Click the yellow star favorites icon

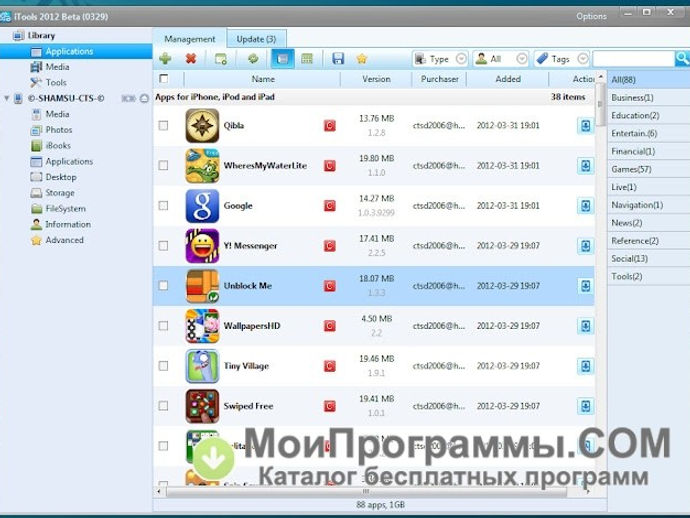coord(362,59)
